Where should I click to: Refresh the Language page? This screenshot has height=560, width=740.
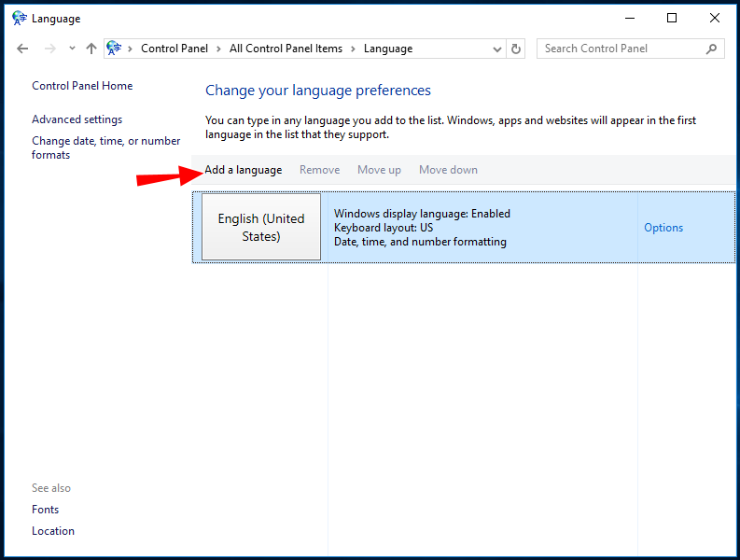[x=516, y=49]
